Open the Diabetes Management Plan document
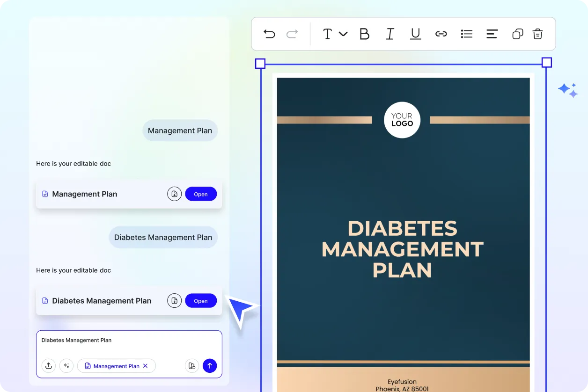The height and width of the screenshot is (392, 588). tap(201, 301)
